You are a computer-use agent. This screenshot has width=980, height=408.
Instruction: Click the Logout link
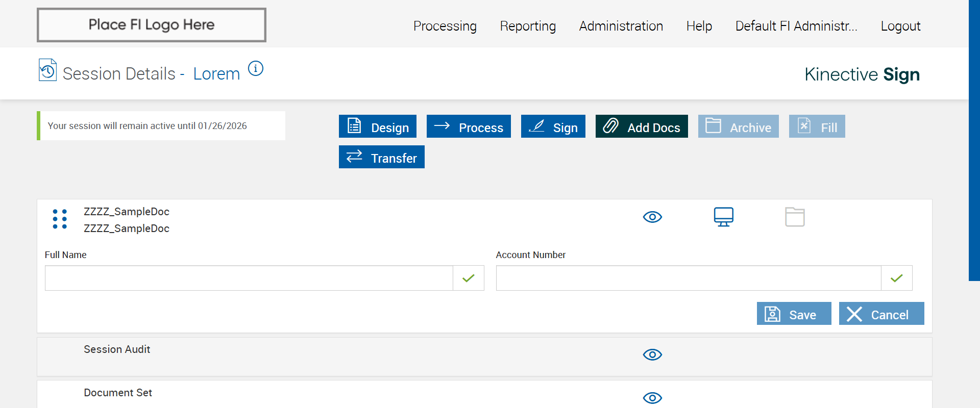tap(900, 26)
